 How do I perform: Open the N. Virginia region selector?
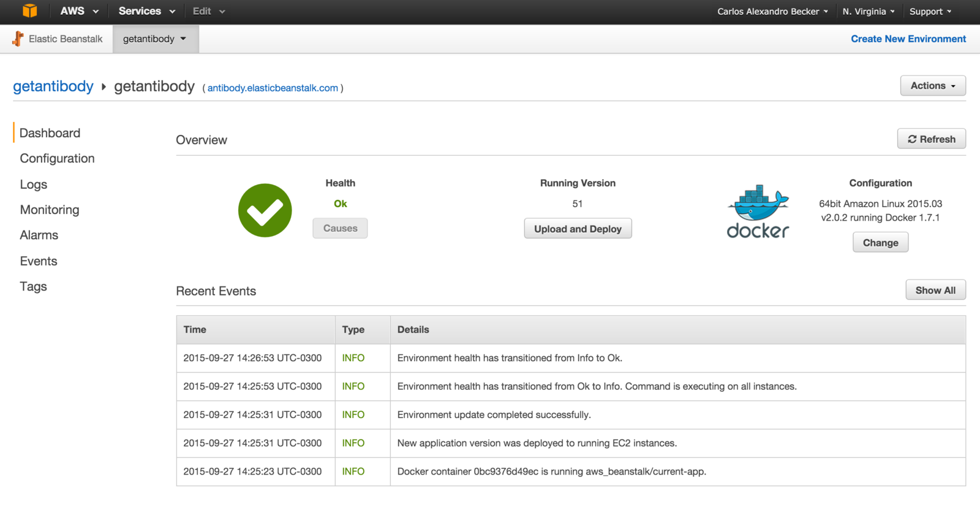click(869, 12)
